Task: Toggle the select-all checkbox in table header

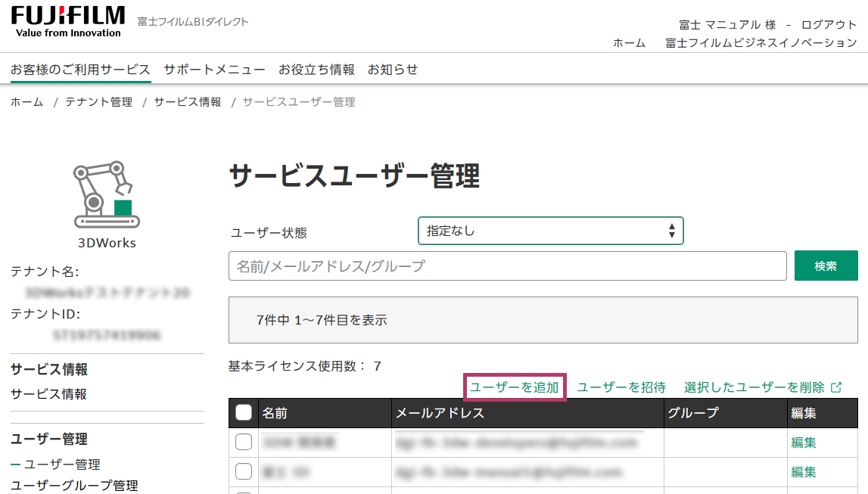Action: [244, 413]
